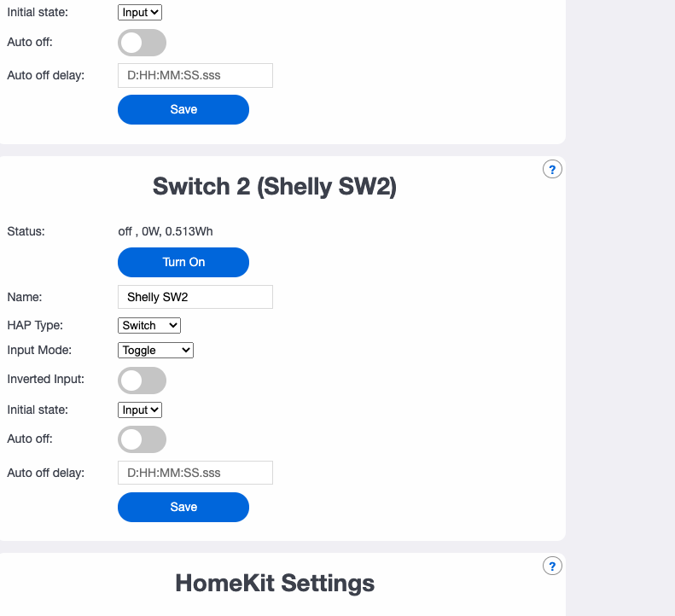Open help for HomeKit Settings section
675x616 pixels.
pyautogui.click(x=552, y=566)
